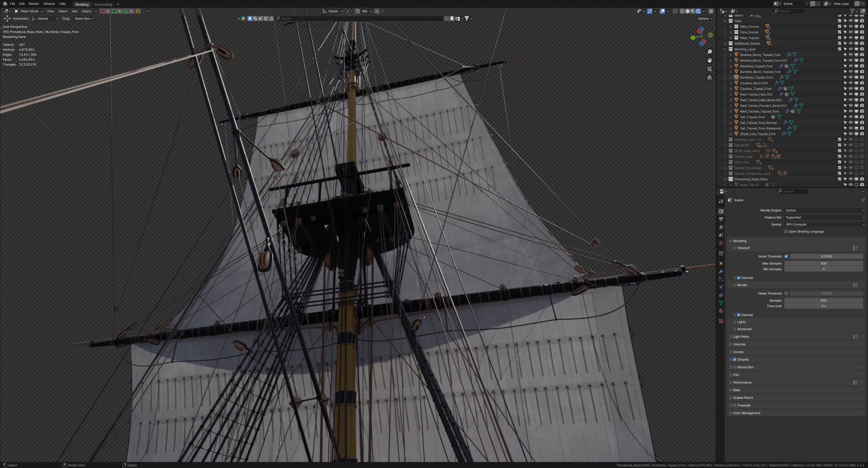Open the Tool properties tab icon
This screenshot has height=468, width=868.
(721, 201)
